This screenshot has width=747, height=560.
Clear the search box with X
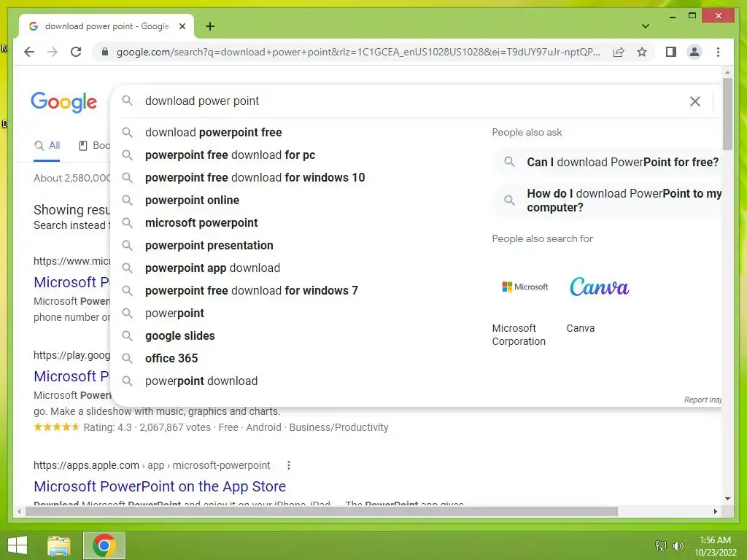[695, 101]
